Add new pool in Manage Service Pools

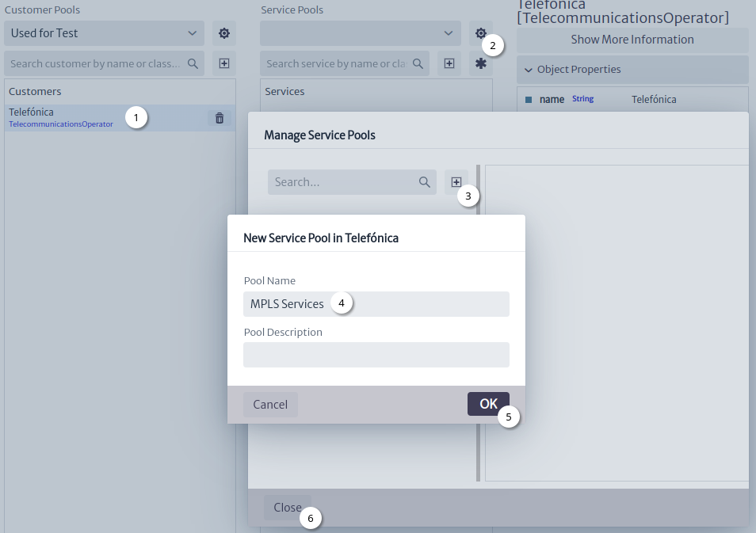456,182
